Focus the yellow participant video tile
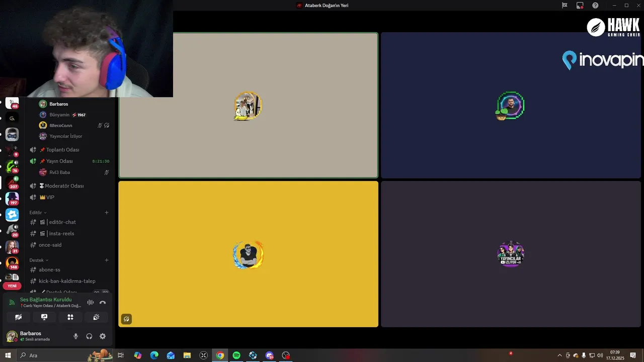Viewport: 644px width, 362px height. 248,254
